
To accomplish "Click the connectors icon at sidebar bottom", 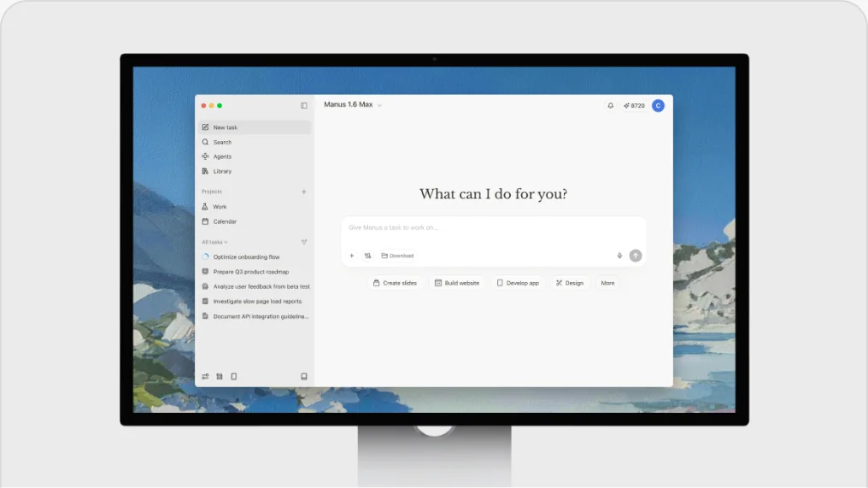I will click(220, 377).
